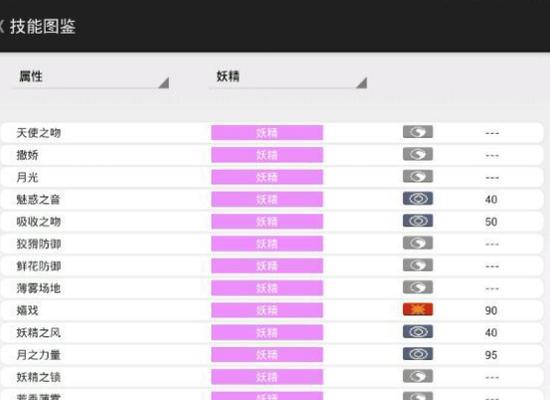550x400 pixels.
Task: Click status category icon for 薄雾场地
Action: 418,287
